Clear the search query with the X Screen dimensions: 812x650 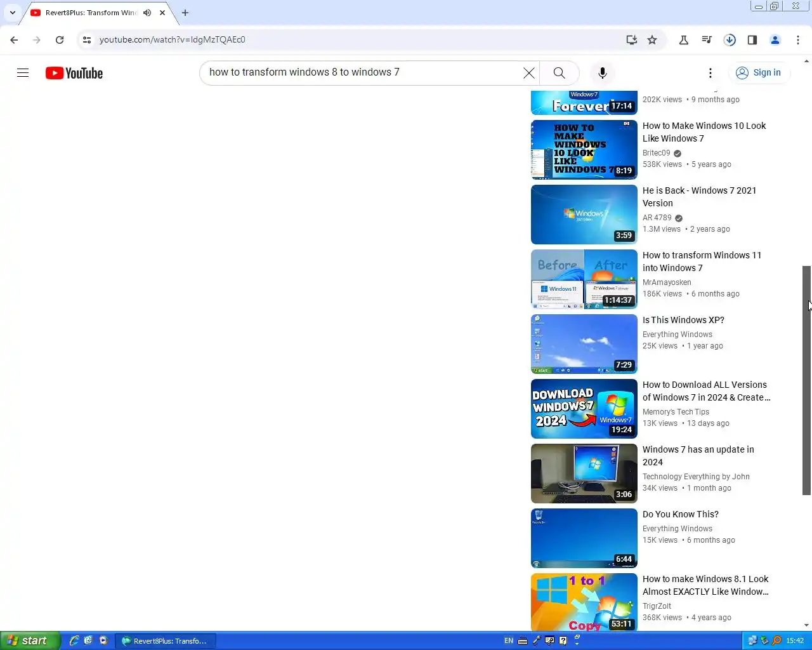[528, 73]
